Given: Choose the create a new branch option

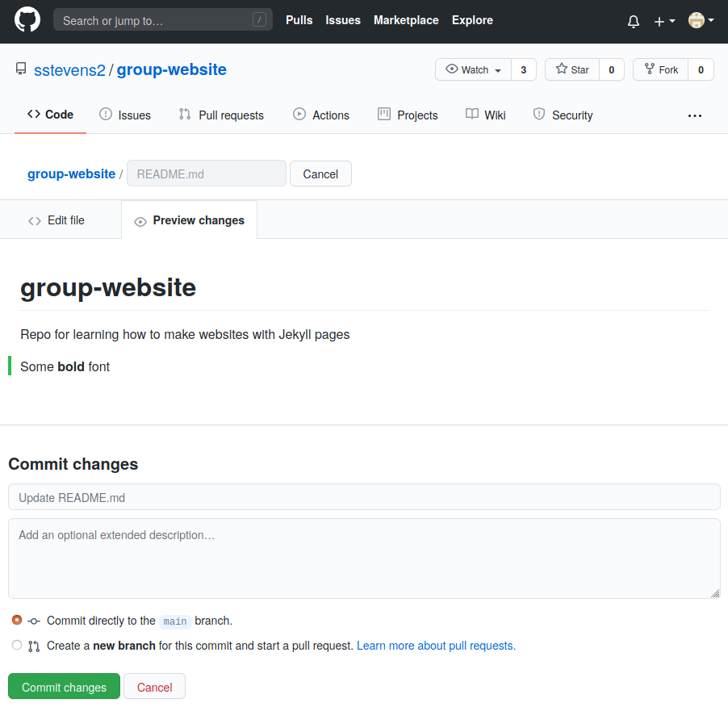Looking at the screenshot, I should (x=16, y=645).
